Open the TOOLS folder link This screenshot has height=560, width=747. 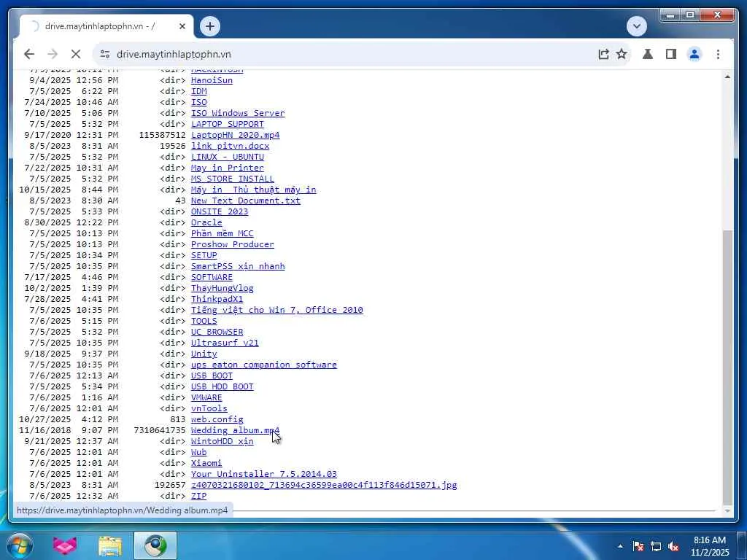pos(204,321)
